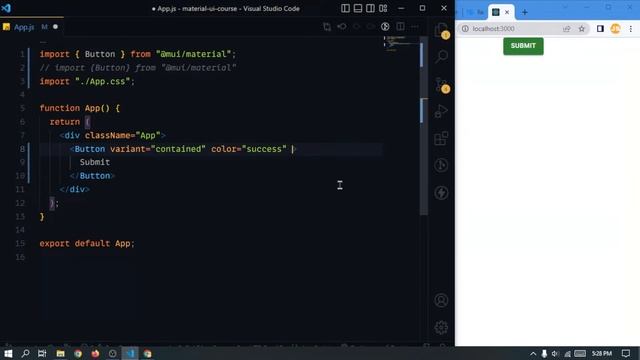This screenshot has width=640, height=360.
Task: Open the Extensions view in VS Code
Action: (441, 138)
